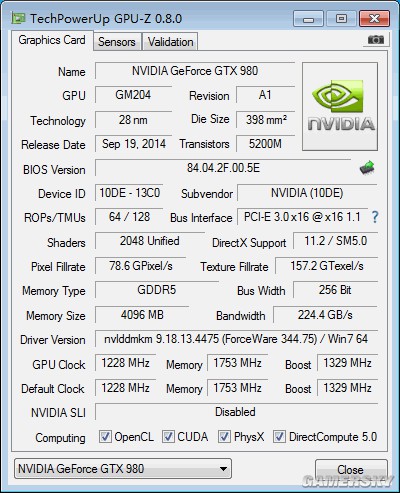The height and width of the screenshot is (493, 400).
Task: Select the NVIDIA GeForce GTX 980 combo box
Action: [123, 469]
